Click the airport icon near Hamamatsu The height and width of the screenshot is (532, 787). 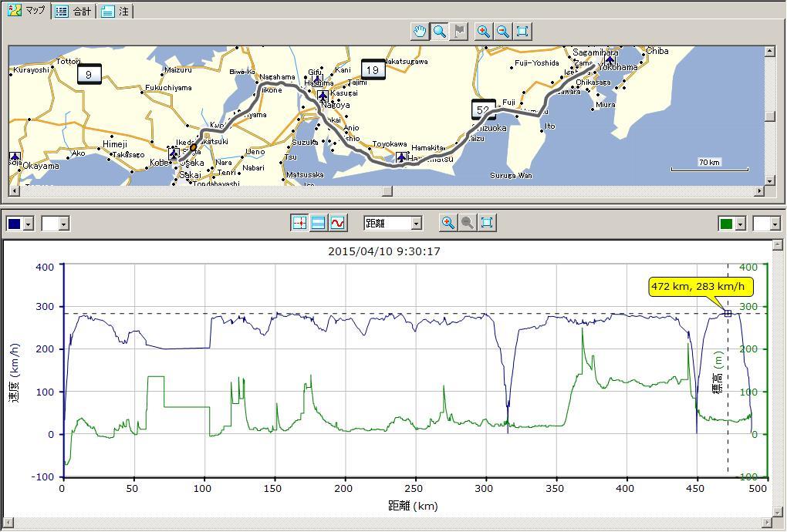click(x=401, y=157)
